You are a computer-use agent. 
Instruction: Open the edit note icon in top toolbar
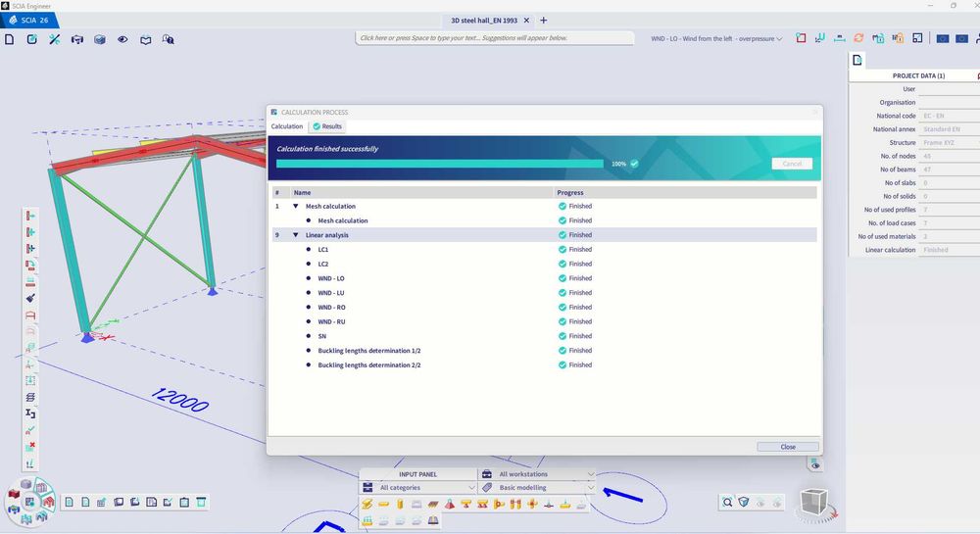32,39
